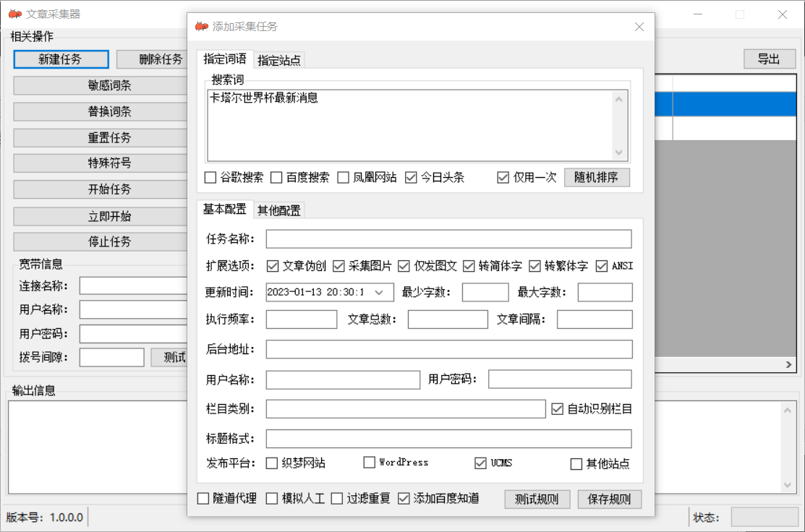Enable the 模拟人工 checkbox

272,499
